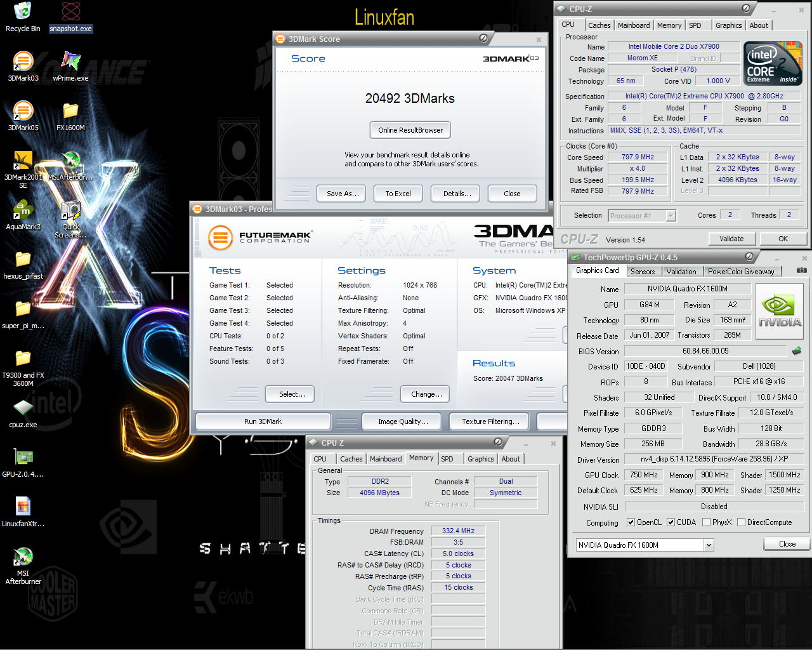The height and width of the screenshot is (650, 812).
Task: Click the GPU-Z title bar icon
Action: (x=576, y=257)
